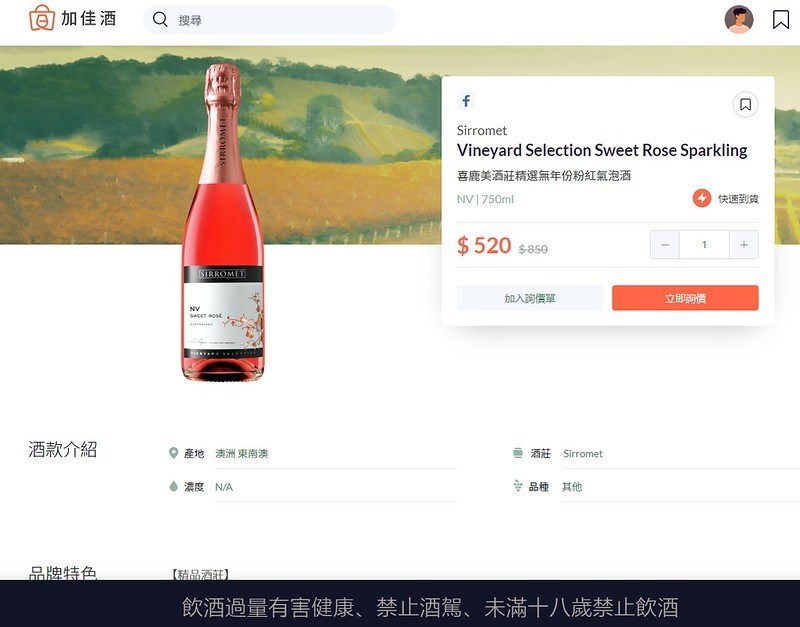Image resolution: width=800 pixels, height=627 pixels.
Task: Select the 其他 grape variety link
Action: (x=570, y=487)
